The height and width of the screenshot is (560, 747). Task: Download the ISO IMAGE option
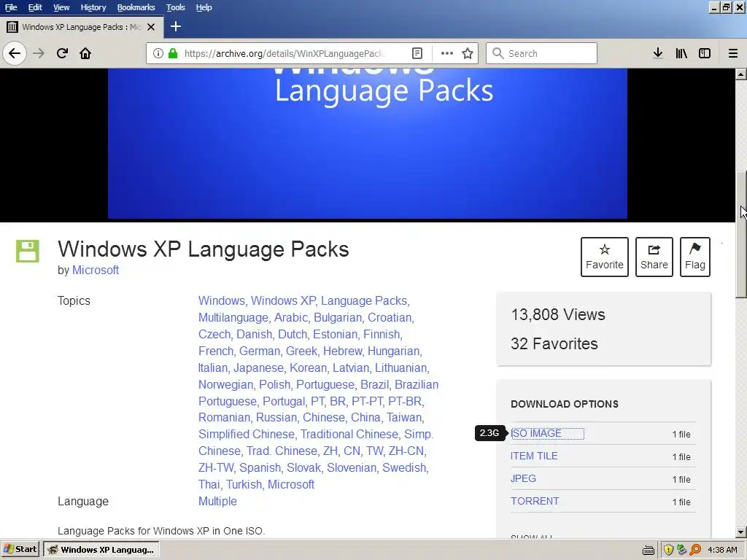point(536,433)
